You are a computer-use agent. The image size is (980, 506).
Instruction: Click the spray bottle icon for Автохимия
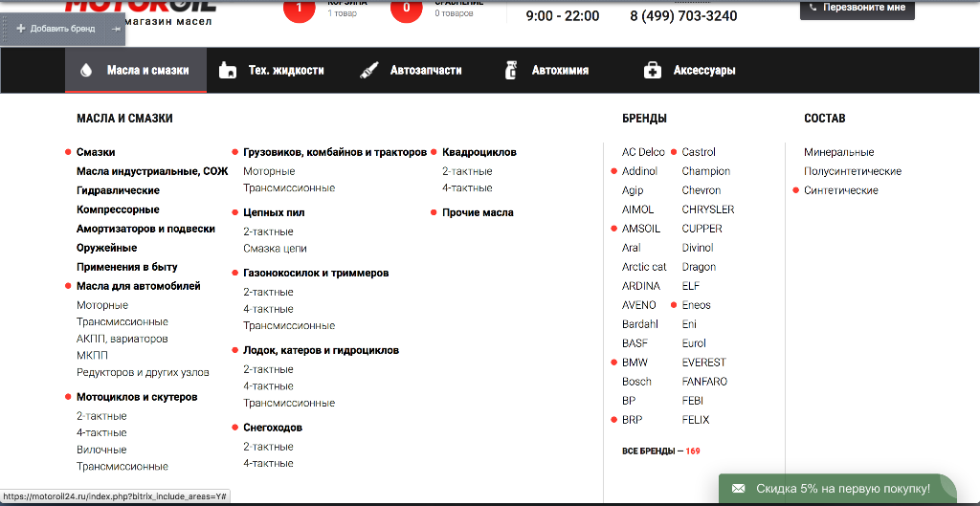[511, 71]
